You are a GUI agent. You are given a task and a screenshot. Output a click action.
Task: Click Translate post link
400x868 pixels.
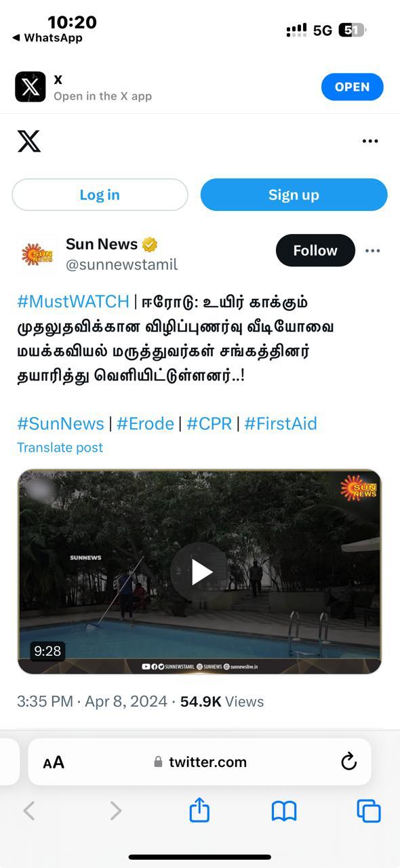pos(60,448)
